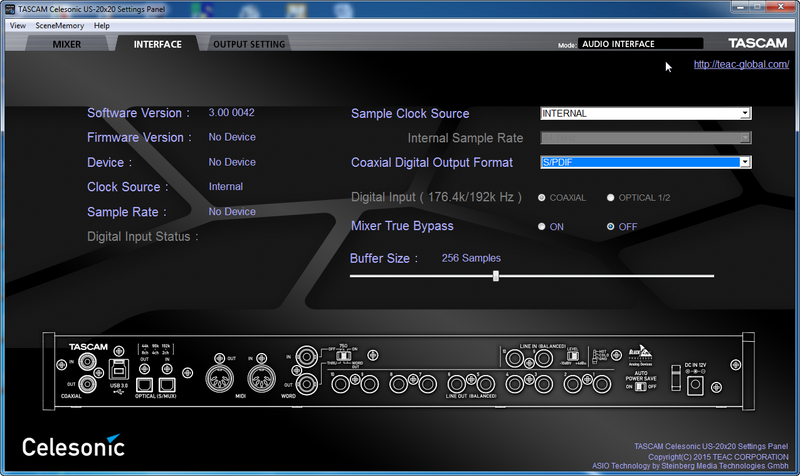Viewport: 800px width, 476px height.
Task: Maximize the Settings Panel window
Action: pyautogui.click(x=757, y=7)
